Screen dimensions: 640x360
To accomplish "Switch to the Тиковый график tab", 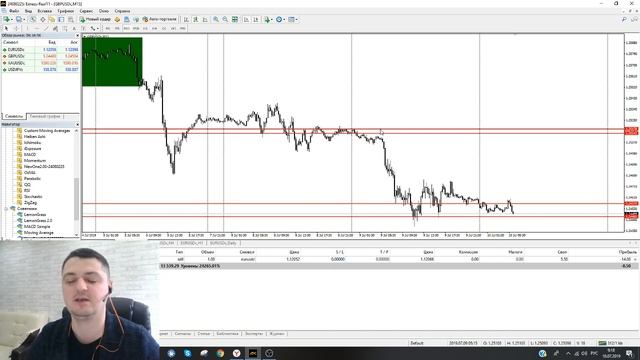I will tap(45, 116).
